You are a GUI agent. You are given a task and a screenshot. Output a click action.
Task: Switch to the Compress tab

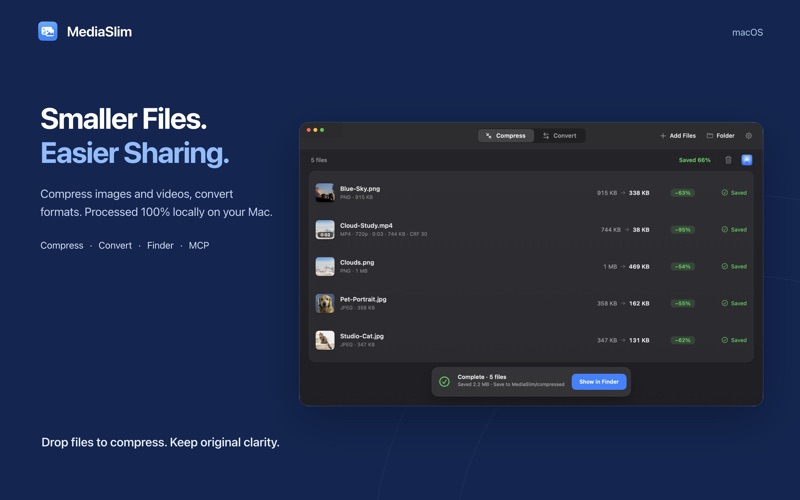[x=506, y=136]
